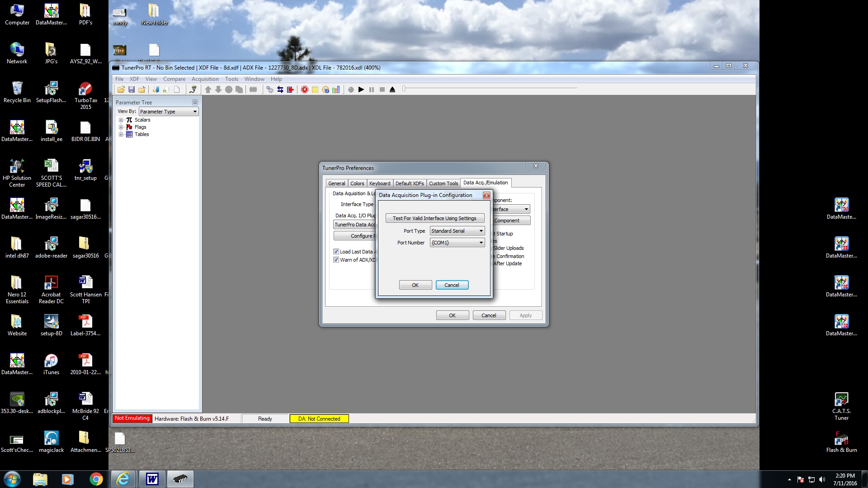Click the Not Emulating status indicator
This screenshot has width=868, height=488.
[x=132, y=418]
